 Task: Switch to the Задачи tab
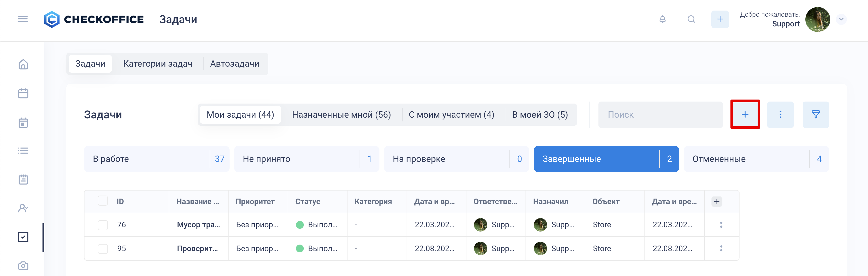[x=90, y=64]
